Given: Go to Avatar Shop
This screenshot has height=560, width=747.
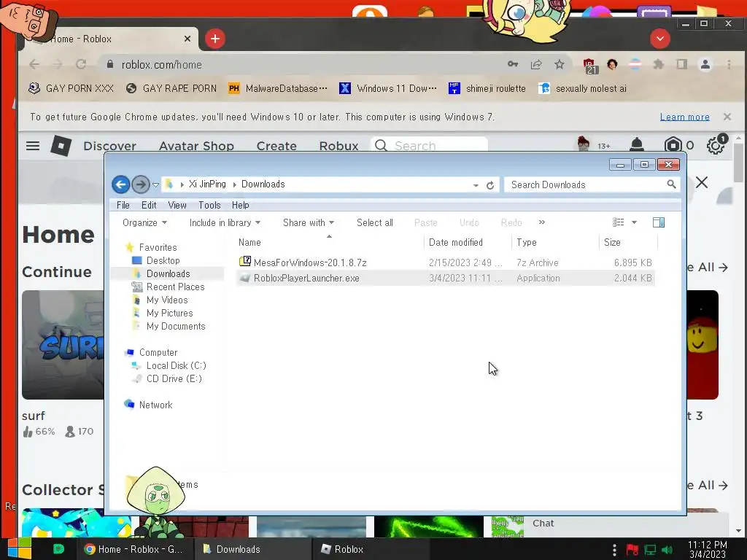Looking at the screenshot, I should (196, 146).
